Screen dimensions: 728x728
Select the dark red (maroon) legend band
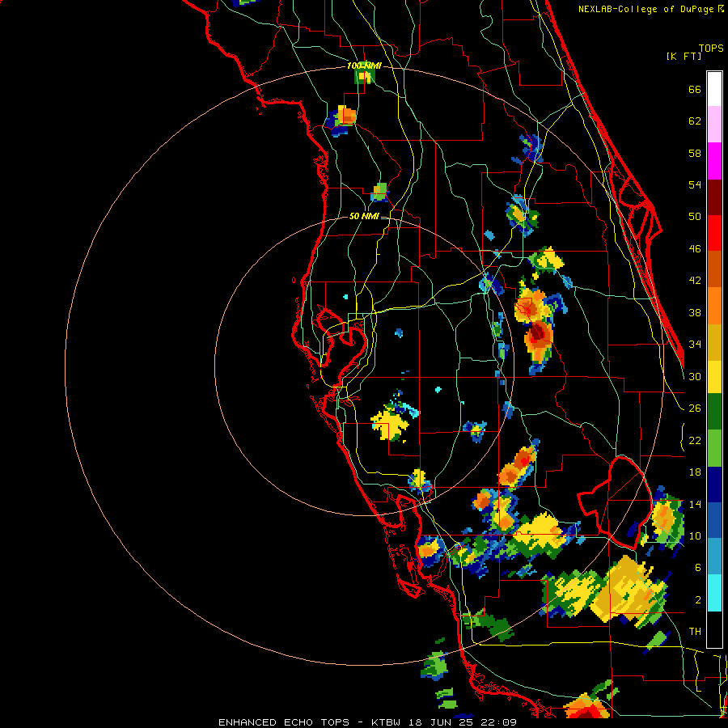coord(714,197)
